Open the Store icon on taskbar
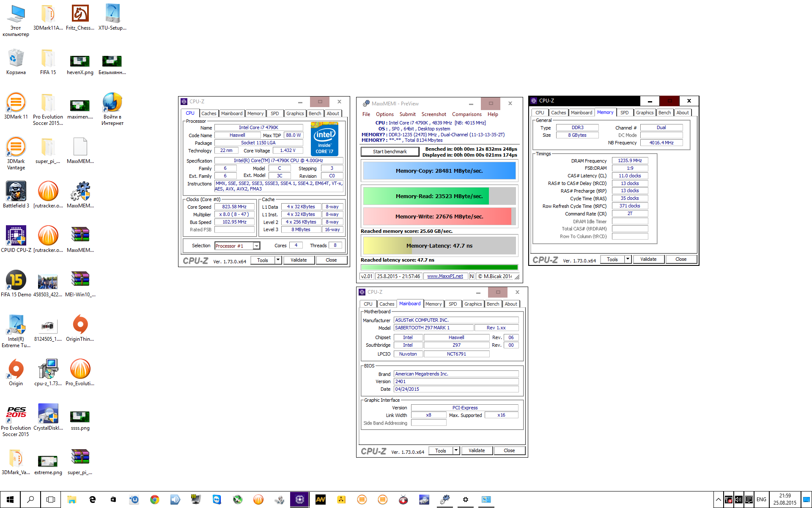This screenshot has width=812, height=508. coord(113,500)
